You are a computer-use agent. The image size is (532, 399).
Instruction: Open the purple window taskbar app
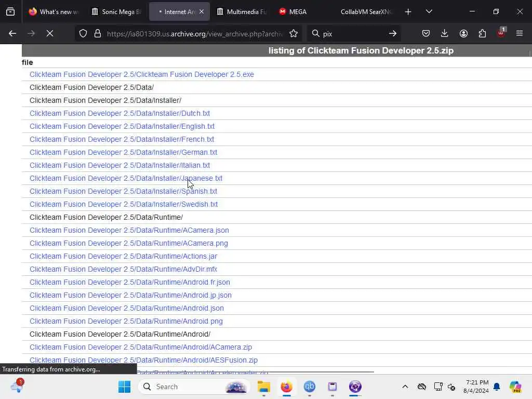tap(332, 387)
